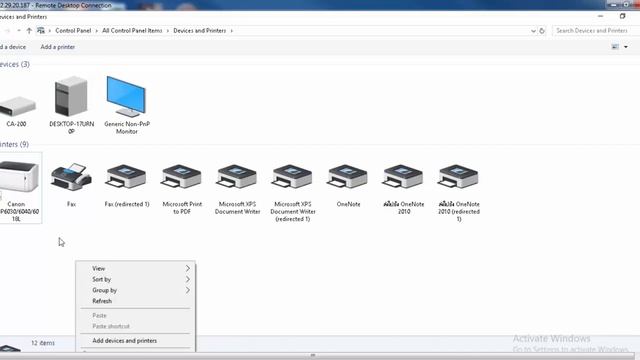Select the CA-200 device icon

17,107
